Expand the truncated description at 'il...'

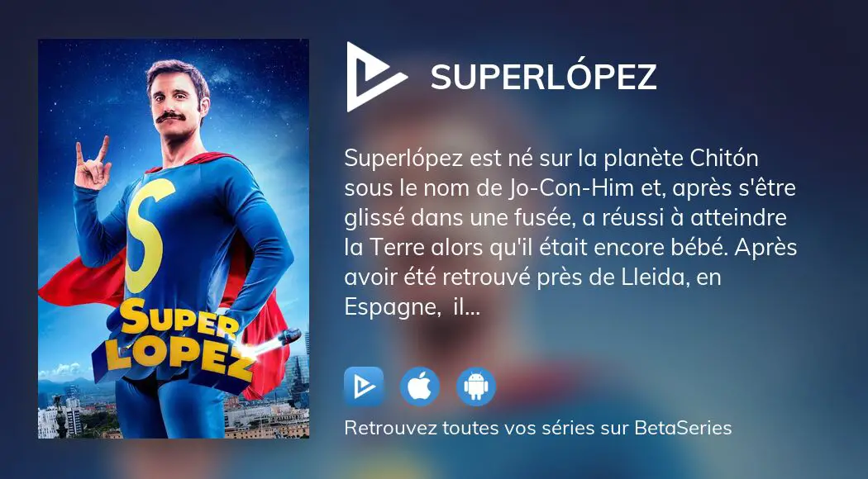(x=466, y=306)
